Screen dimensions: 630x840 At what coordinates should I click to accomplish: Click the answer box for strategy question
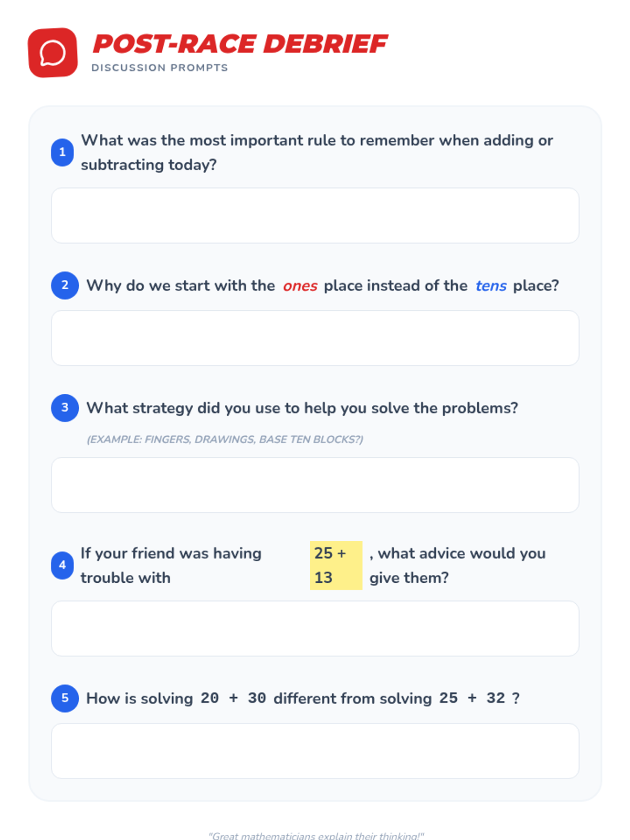pyautogui.click(x=315, y=485)
